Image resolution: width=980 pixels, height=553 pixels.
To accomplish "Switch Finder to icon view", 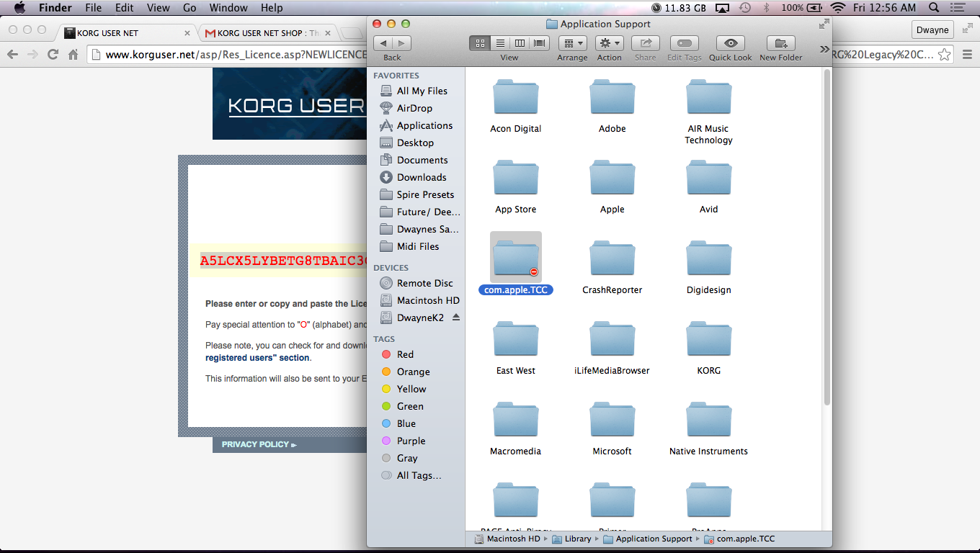I will pos(479,43).
